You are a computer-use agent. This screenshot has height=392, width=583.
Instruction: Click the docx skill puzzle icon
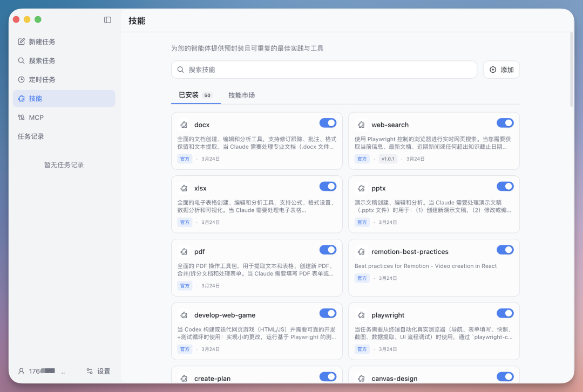click(184, 125)
